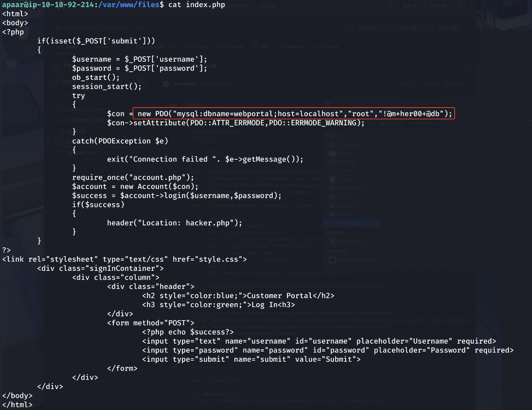Click the GitHub search magnifier icon
Image resolution: width=532 pixels, height=410 pixels.
[389, 5]
